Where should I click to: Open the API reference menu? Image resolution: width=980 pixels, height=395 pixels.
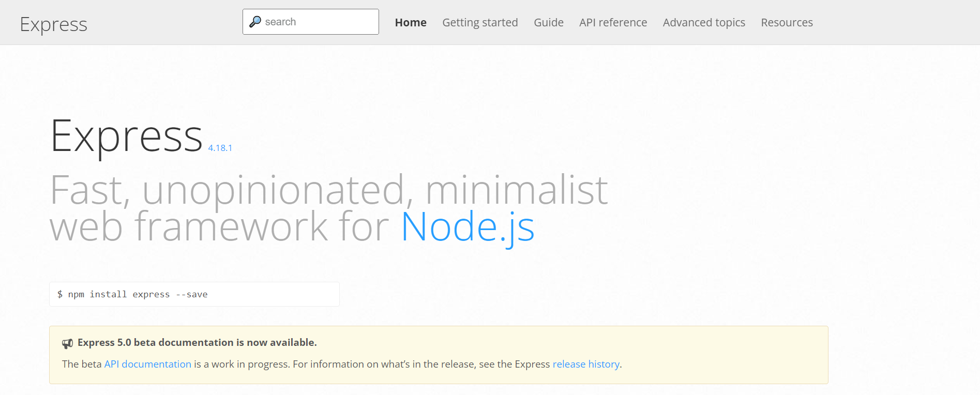[x=613, y=22]
